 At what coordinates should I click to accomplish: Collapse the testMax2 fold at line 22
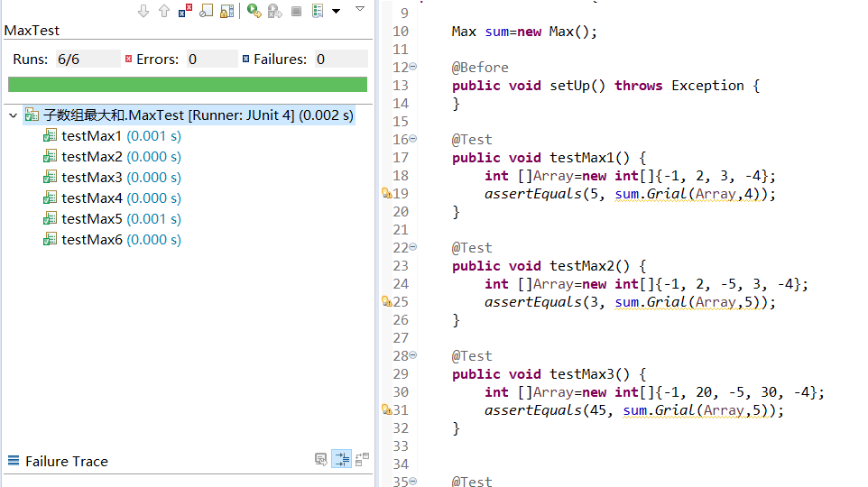[413, 247]
